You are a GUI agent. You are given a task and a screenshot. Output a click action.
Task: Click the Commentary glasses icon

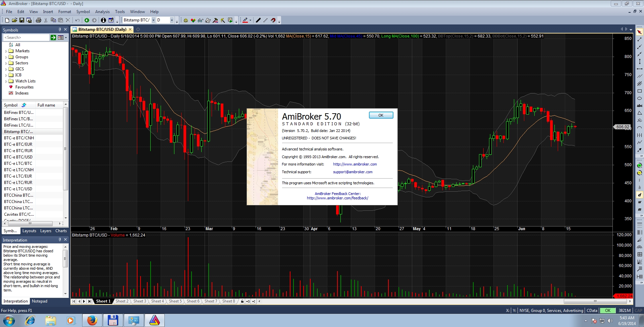coord(201,20)
